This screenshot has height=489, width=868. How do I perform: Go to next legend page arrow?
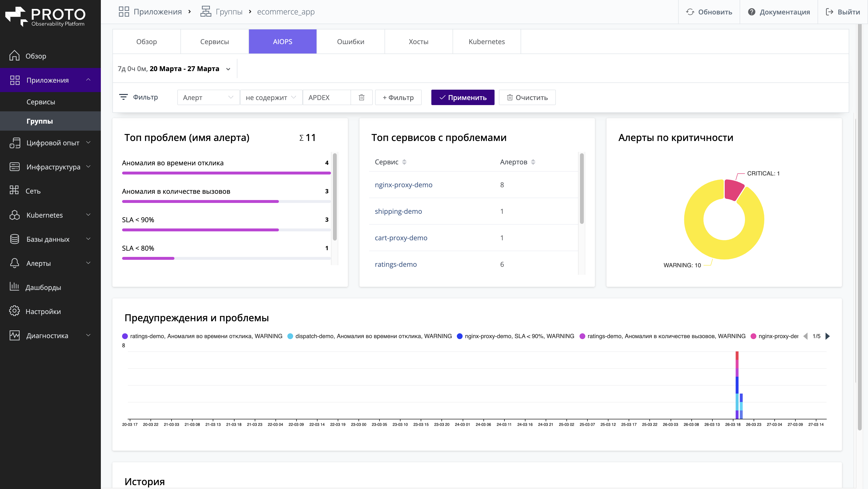[x=827, y=336]
